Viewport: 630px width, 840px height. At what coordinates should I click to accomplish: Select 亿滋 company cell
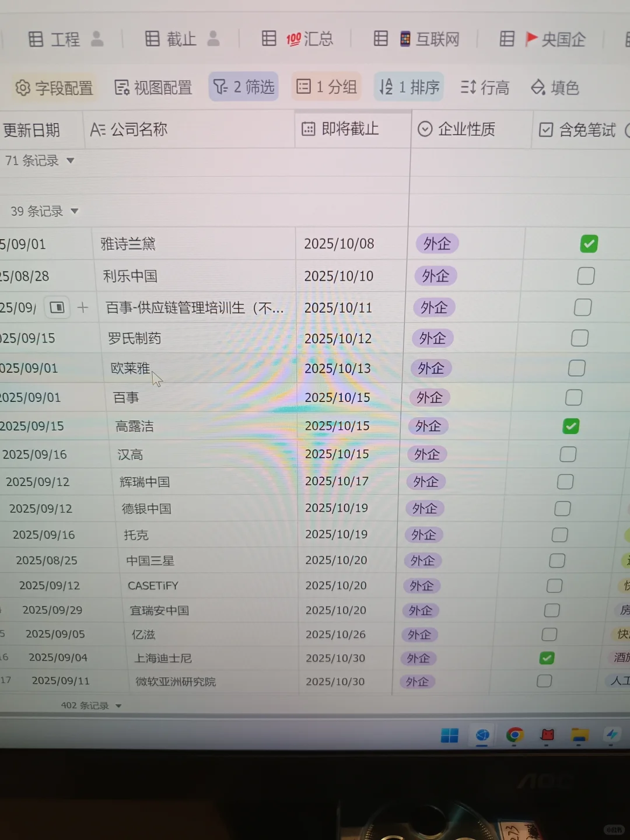(212, 634)
